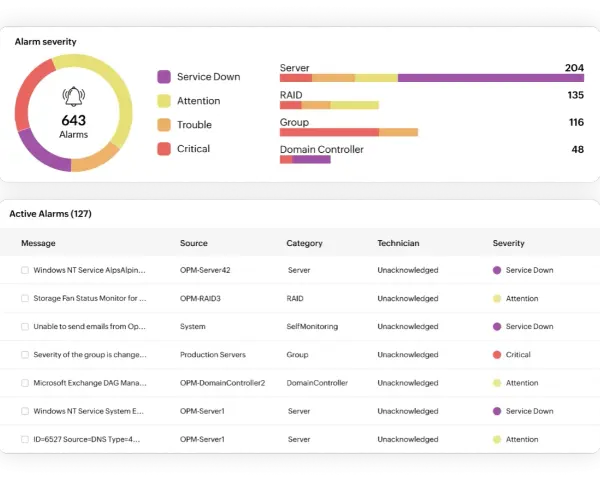Viewport: 600px width, 480px height.
Task: Open the ID=6527 Source=DNS message
Action: coord(87,439)
